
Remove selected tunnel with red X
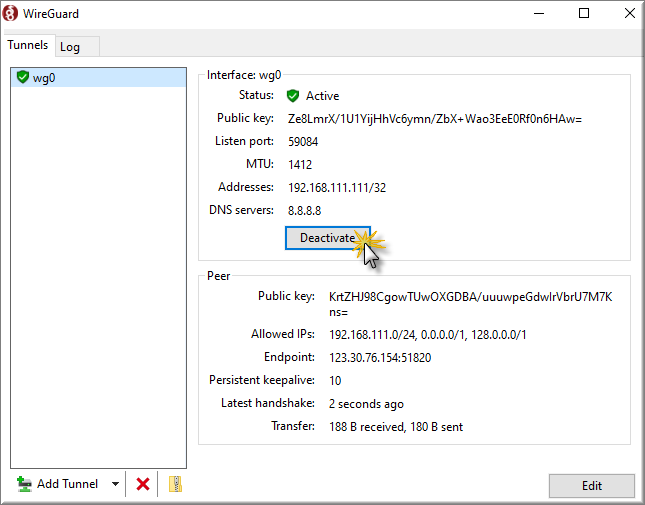143,484
